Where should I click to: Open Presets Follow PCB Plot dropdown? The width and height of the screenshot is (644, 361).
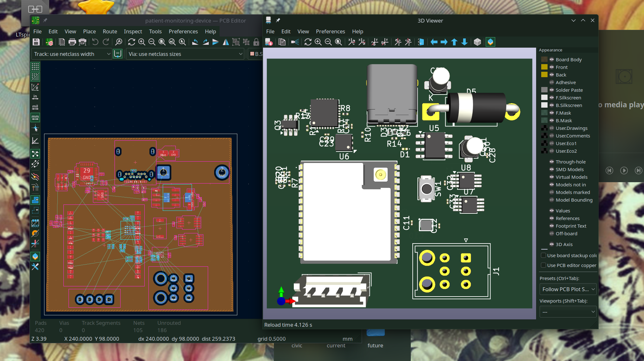tap(568, 289)
